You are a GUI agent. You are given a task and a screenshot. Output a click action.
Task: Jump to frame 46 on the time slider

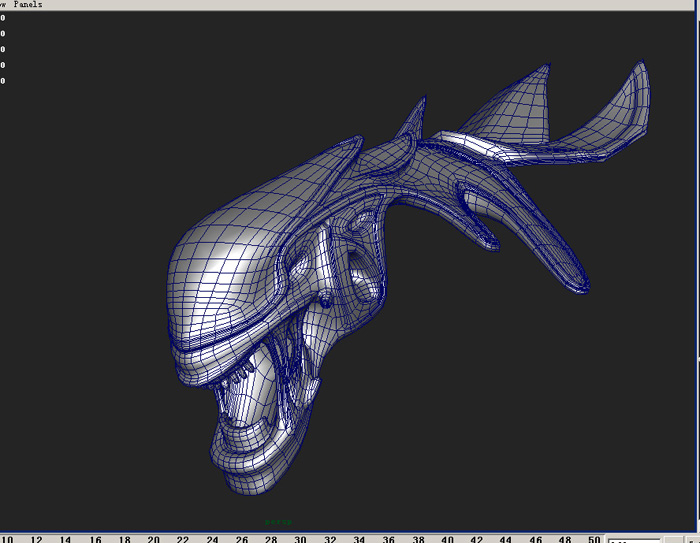(535, 539)
